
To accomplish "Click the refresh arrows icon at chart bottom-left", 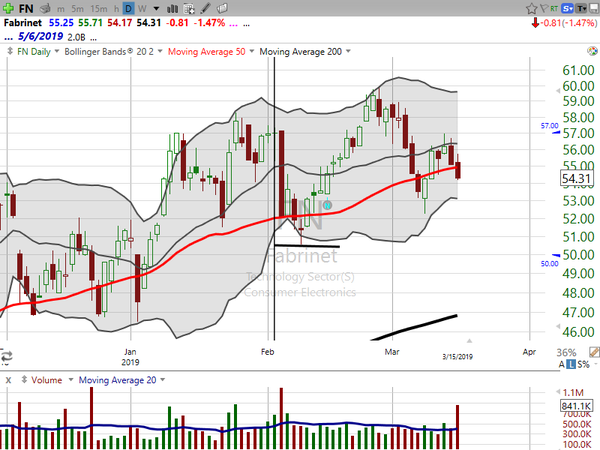I will [x=6, y=356].
